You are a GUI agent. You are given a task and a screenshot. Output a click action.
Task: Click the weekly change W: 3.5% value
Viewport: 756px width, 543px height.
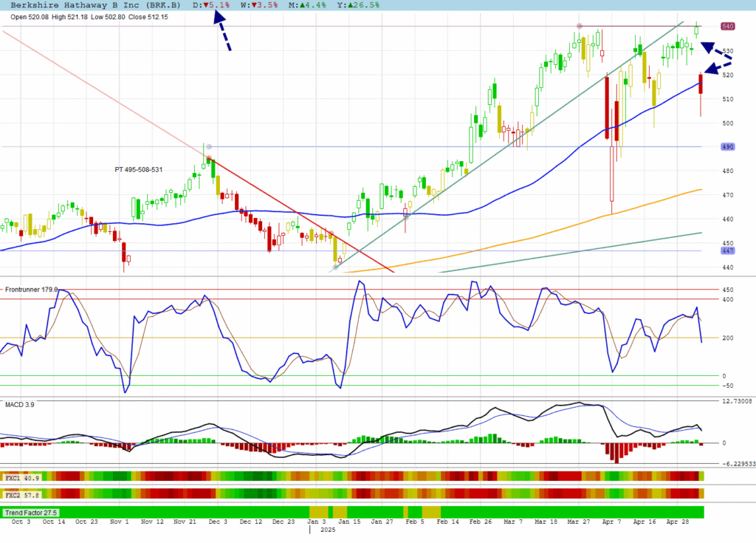pyautogui.click(x=259, y=5)
